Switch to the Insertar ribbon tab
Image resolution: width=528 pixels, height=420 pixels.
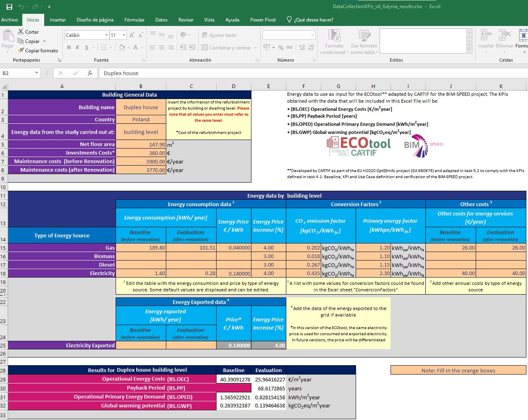[x=58, y=20]
